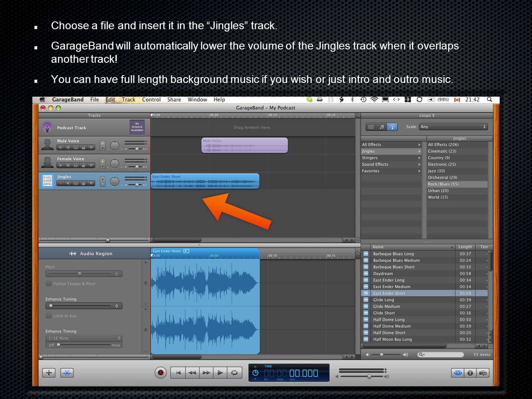Image resolution: width=532 pixels, height=399 pixels.
Task: Adjust the Male Voice volume slider
Action: pos(136,149)
